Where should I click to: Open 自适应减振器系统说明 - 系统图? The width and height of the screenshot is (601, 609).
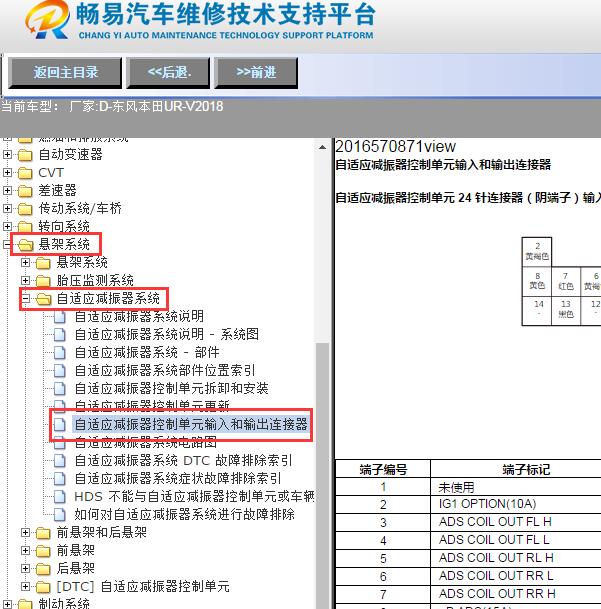click(x=167, y=334)
